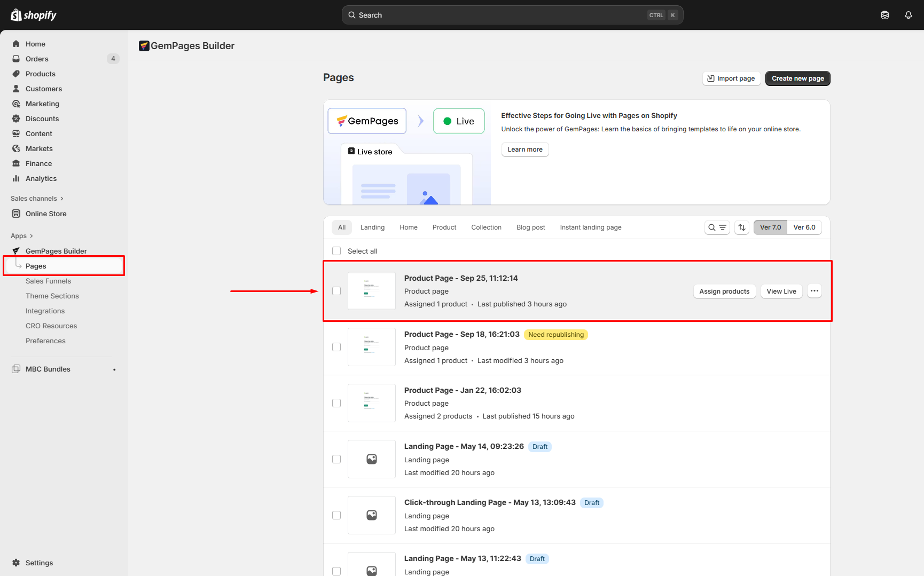This screenshot has height=576, width=924.
Task: Tick checkbox for Product Page Sep 18
Action: 336,347
